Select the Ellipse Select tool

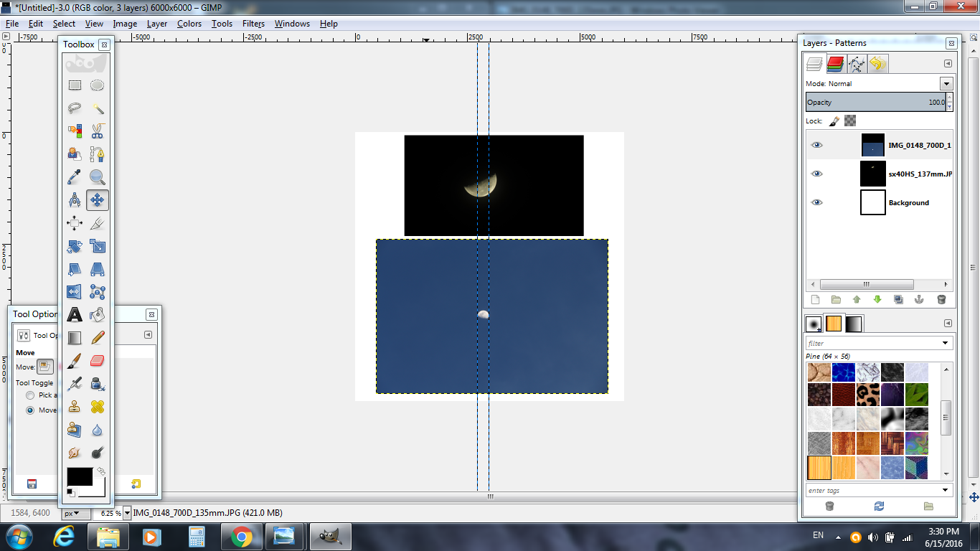[x=98, y=85]
